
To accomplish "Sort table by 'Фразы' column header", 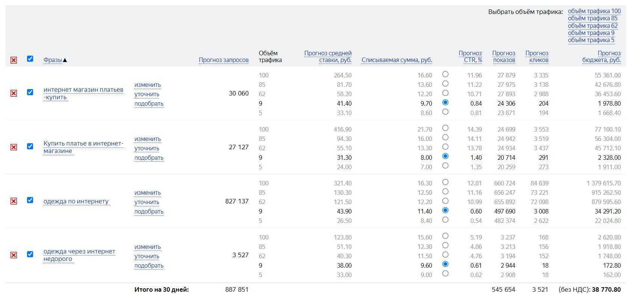I will click(x=53, y=60).
